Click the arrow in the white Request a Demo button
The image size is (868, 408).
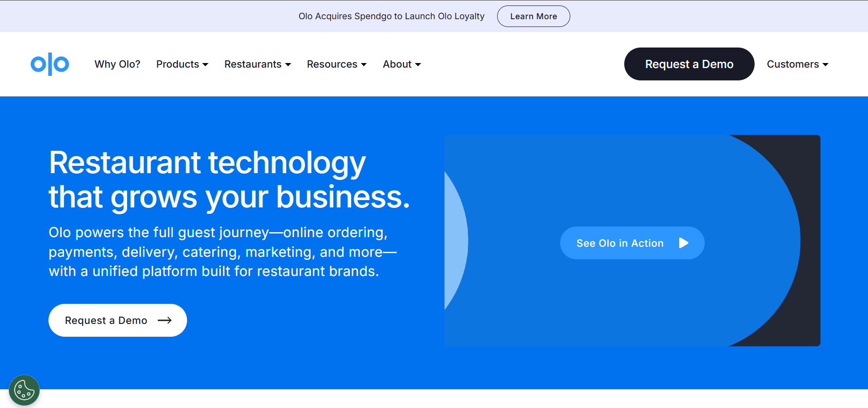pos(165,320)
